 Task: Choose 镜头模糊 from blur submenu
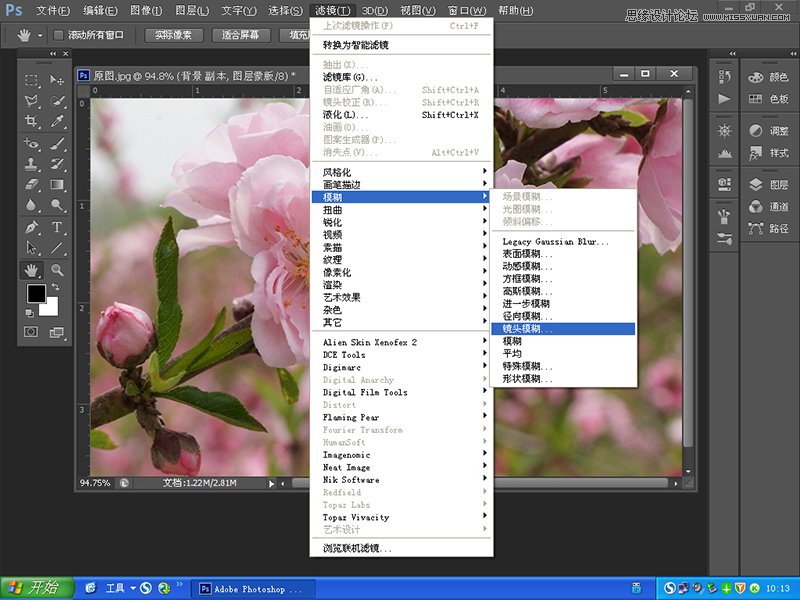[x=563, y=329]
